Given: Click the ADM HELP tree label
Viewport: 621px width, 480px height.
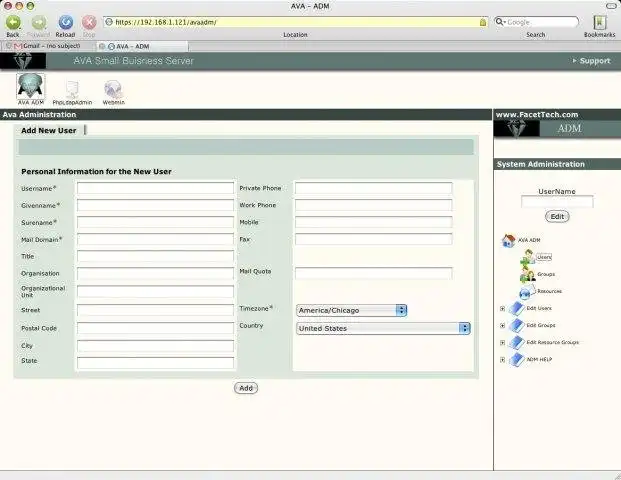Looking at the screenshot, I should coord(539,360).
